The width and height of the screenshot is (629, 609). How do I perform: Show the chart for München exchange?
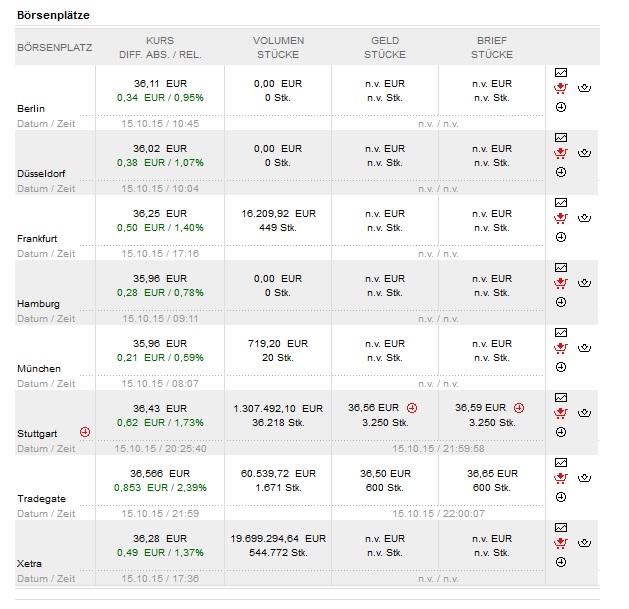click(560, 332)
